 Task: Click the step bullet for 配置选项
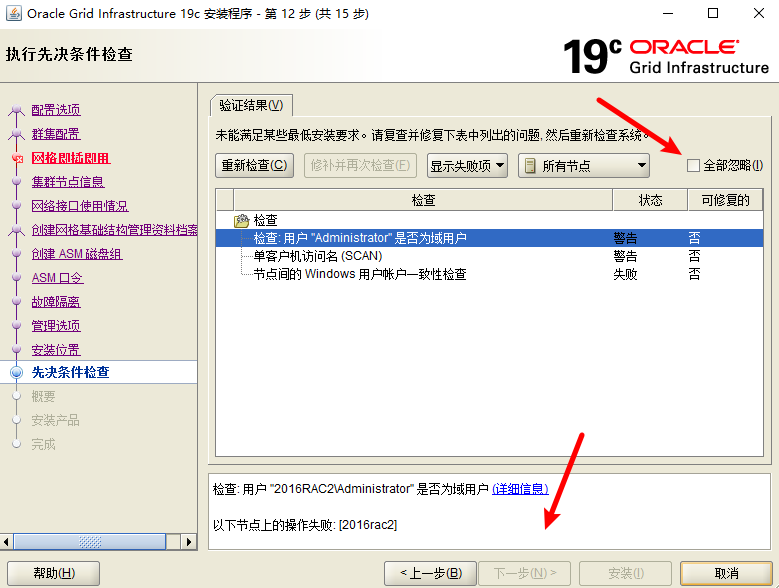coord(15,110)
